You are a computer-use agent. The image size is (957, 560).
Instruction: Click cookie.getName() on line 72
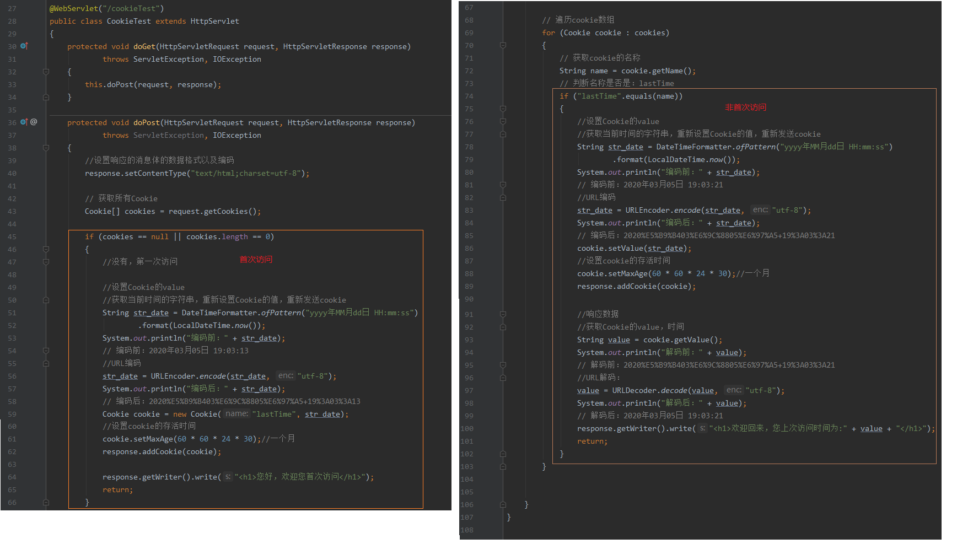pos(657,71)
